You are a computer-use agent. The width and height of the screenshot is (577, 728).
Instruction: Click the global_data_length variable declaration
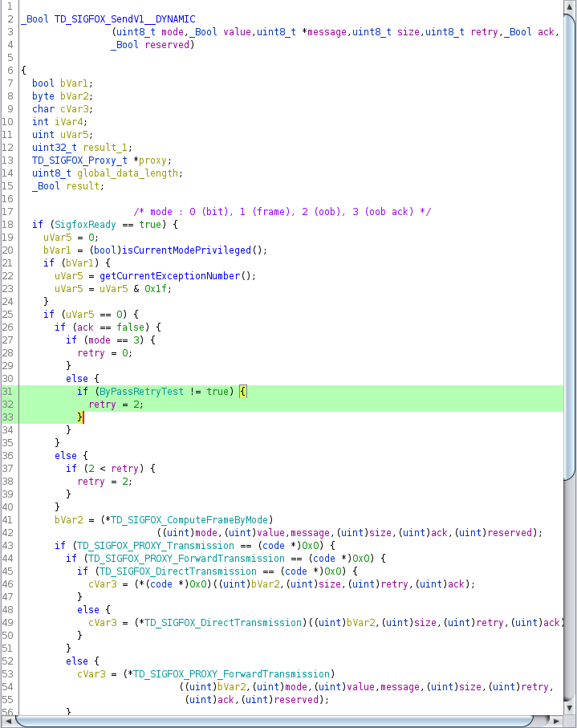[x=128, y=173]
